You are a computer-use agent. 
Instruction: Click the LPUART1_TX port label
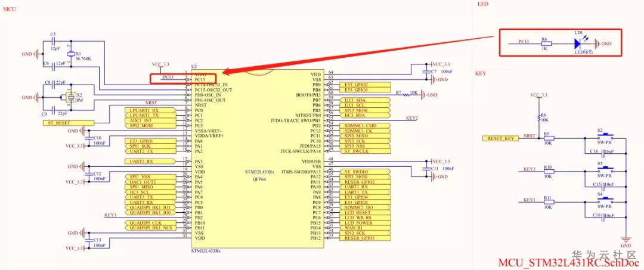click(150, 115)
